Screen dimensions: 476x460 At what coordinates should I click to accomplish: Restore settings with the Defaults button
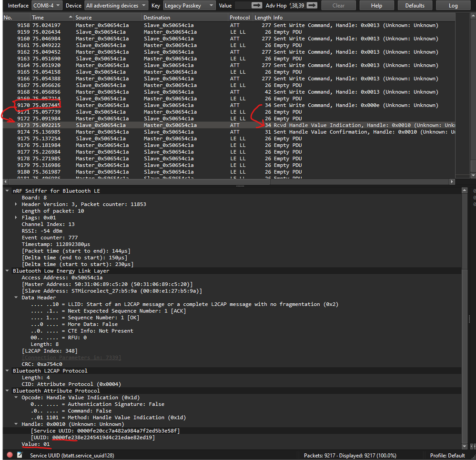coord(415,6)
